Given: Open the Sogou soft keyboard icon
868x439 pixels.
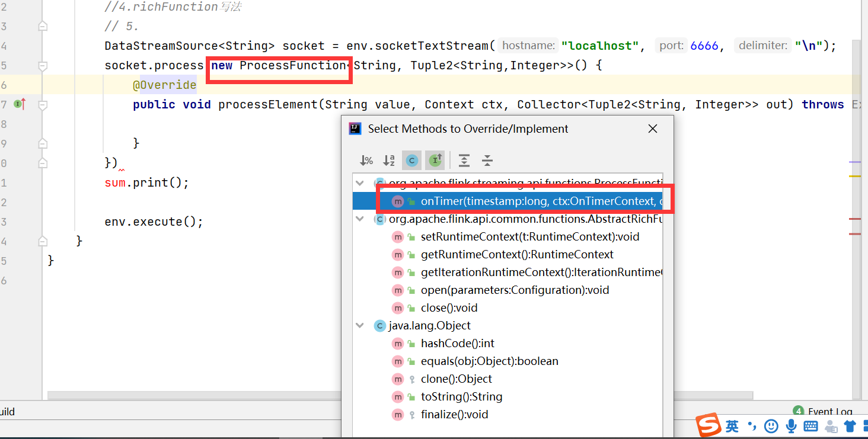Looking at the screenshot, I should pyautogui.click(x=810, y=426).
